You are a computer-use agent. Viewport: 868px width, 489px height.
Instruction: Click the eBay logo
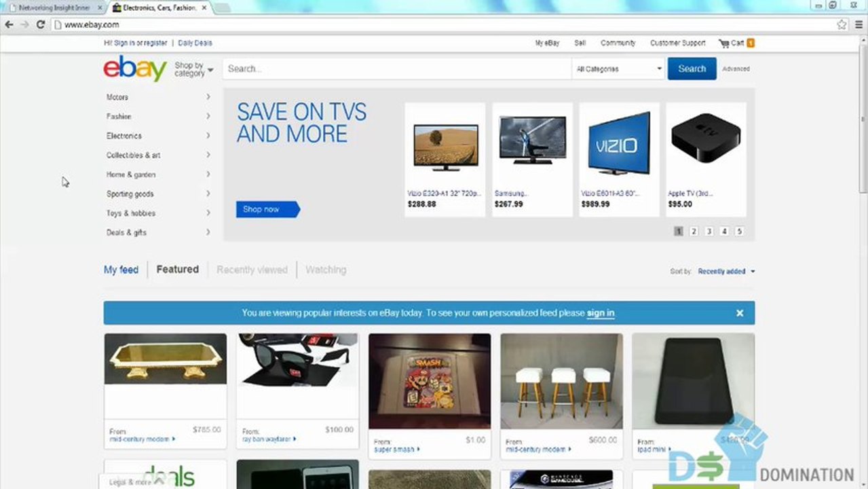click(x=135, y=68)
